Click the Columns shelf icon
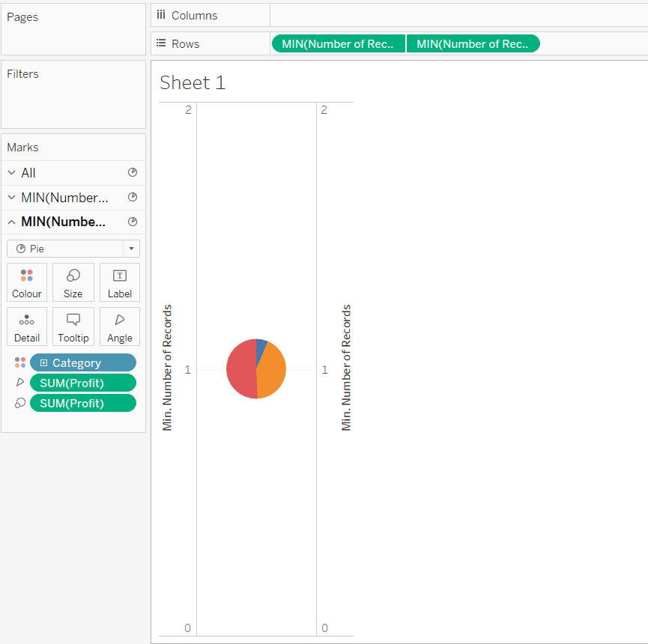This screenshot has height=644, width=648. pos(161,15)
